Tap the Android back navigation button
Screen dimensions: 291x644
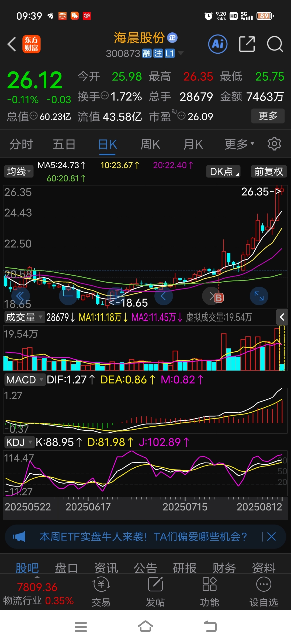[x=210, y=626]
